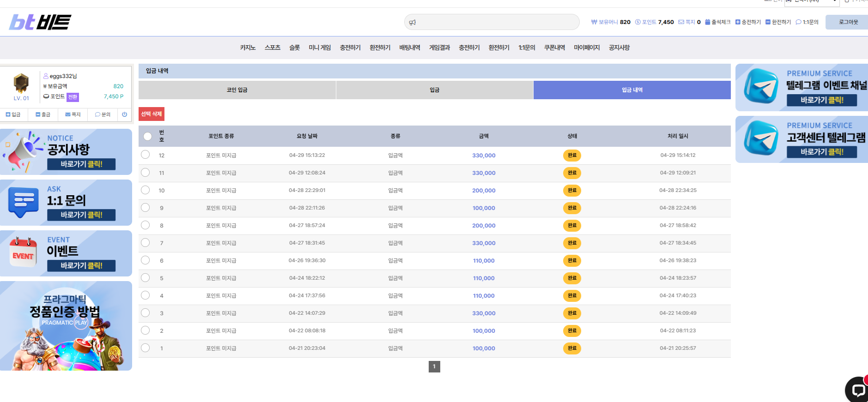Viewport: 868px width, 402px height.
Task: Open the 배팅내역 menu item
Action: point(410,48)
